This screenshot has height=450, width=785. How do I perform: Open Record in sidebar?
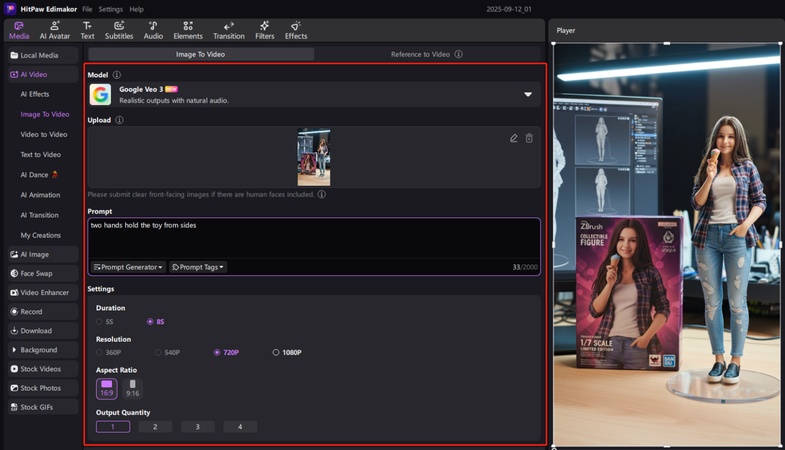43,311
